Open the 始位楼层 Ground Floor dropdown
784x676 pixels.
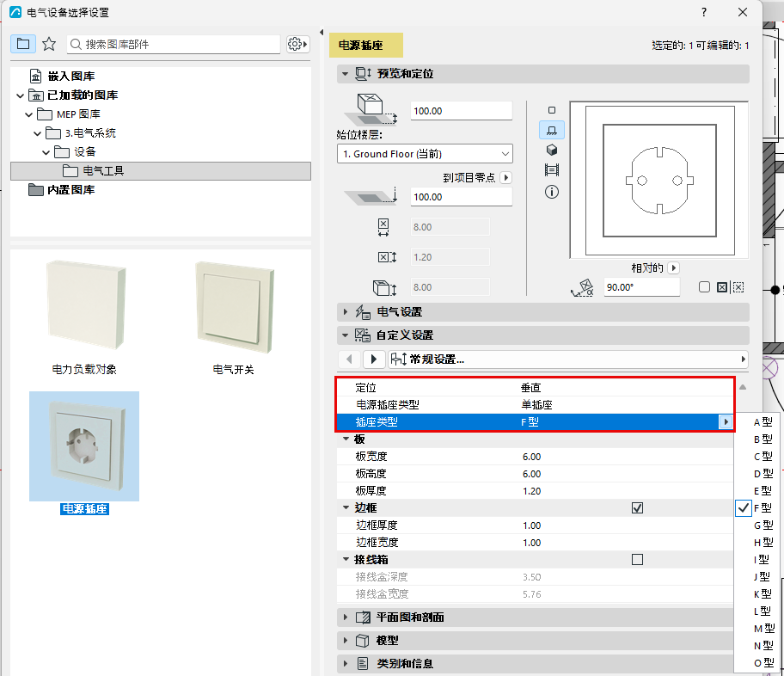click(x=425, y=154)
